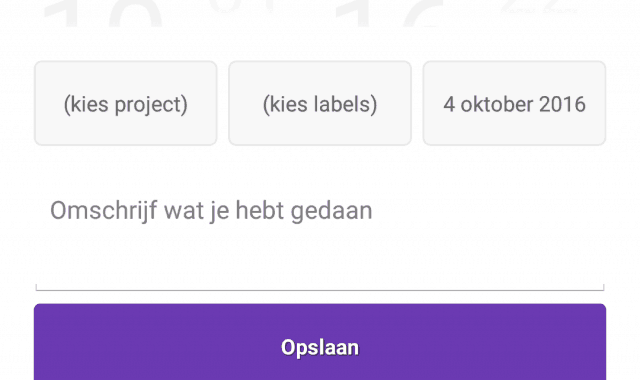
Task: Focus the Omschrijf wat je hebt gedaan field
Action: (320, 235)
